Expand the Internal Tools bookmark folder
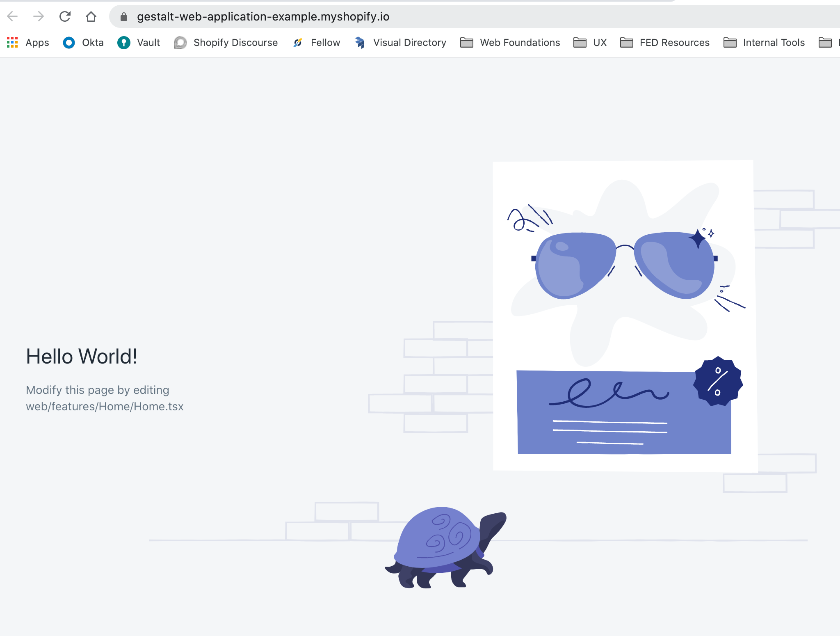 tap(764, 43)
